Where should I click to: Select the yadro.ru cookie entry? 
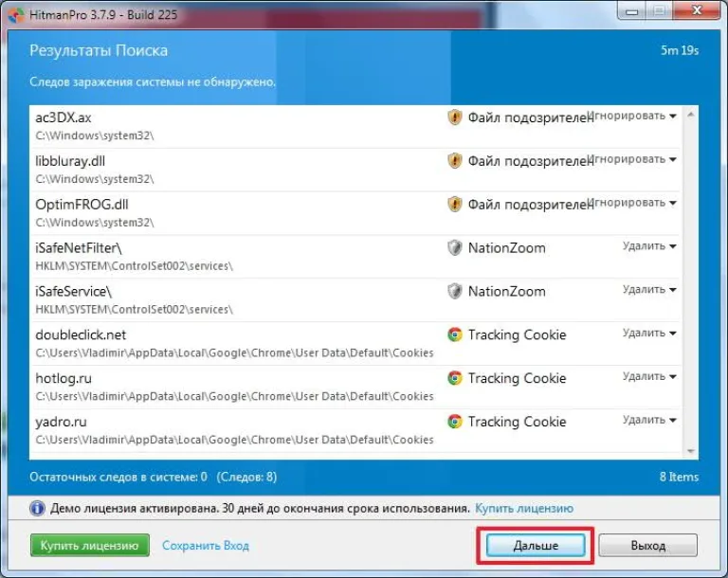point(355,430)
